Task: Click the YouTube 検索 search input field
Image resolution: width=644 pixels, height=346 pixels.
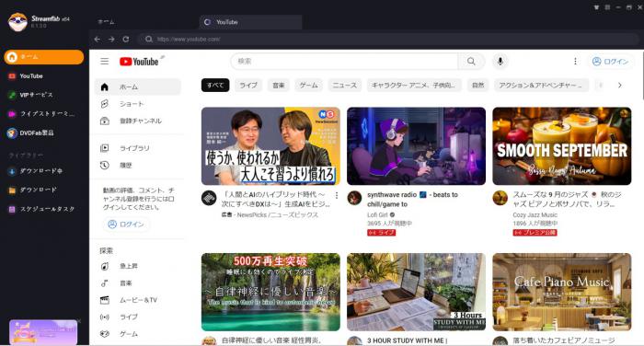Action: 344,62
